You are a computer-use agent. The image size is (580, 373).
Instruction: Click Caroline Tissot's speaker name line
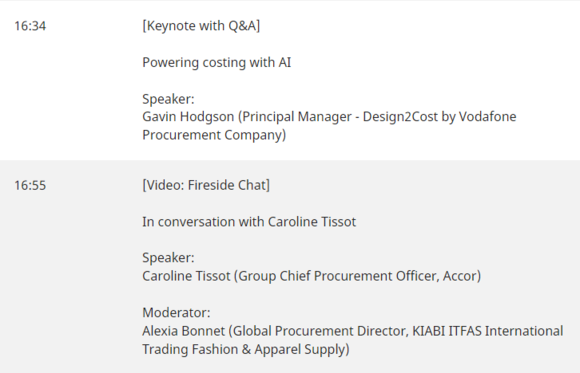(x=311, y=276)
